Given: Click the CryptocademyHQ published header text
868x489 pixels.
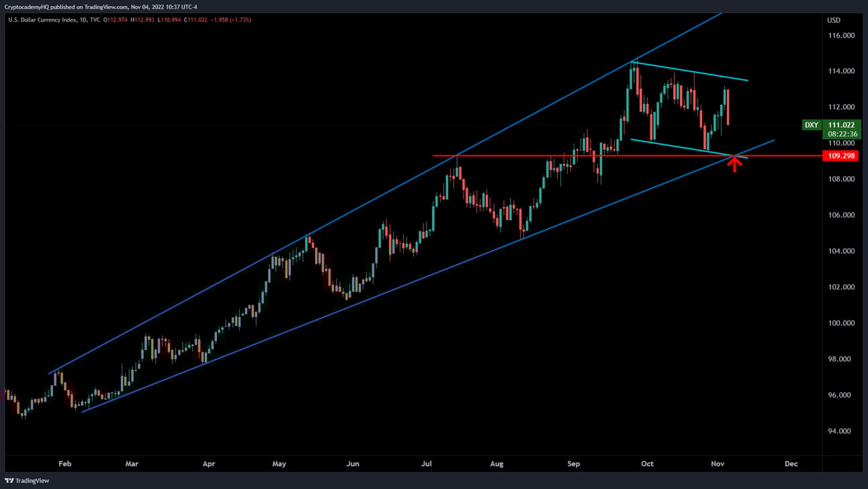Looking at the screenshot, I should pyautogui.click(x=101, y=7).
